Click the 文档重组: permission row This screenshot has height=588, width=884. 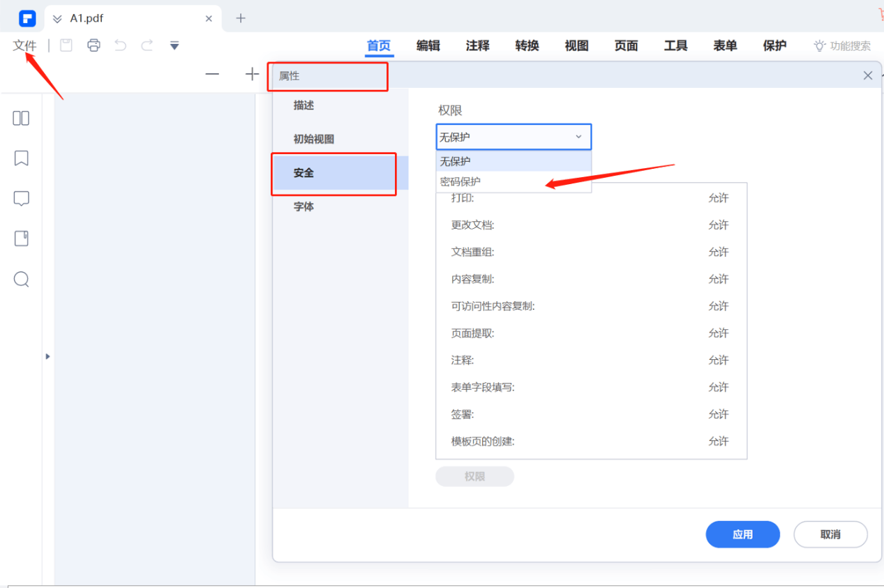(591, 252)
